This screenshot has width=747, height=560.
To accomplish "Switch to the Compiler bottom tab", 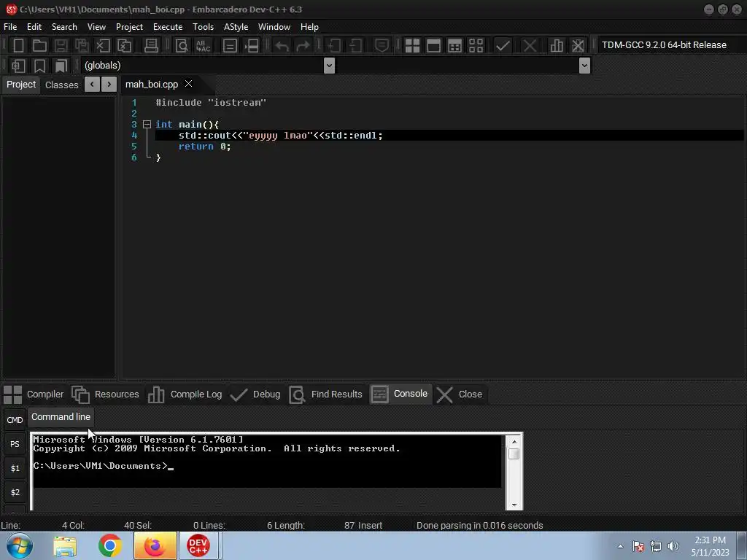I will point(34,394).
